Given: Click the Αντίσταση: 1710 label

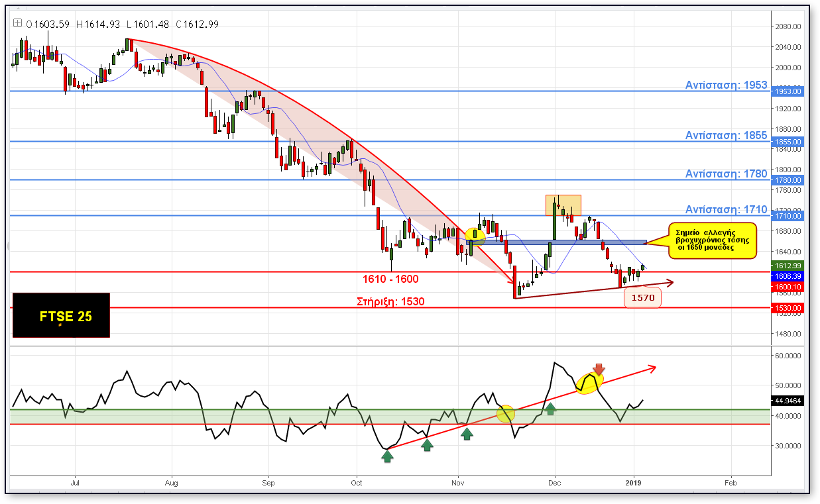Looking at the screenshot, I should point(726,210).
